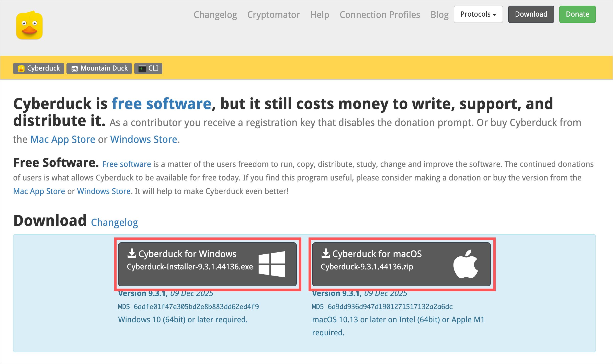Follow the 'free software' headline link
The height and width of the screenshot is (364, 613).
162,104
